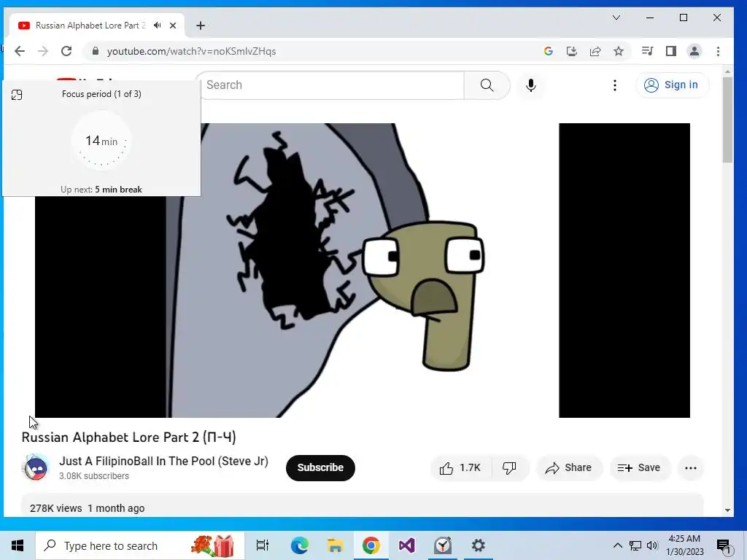Open Settings from the taskbar

click(x=478, y=545)
